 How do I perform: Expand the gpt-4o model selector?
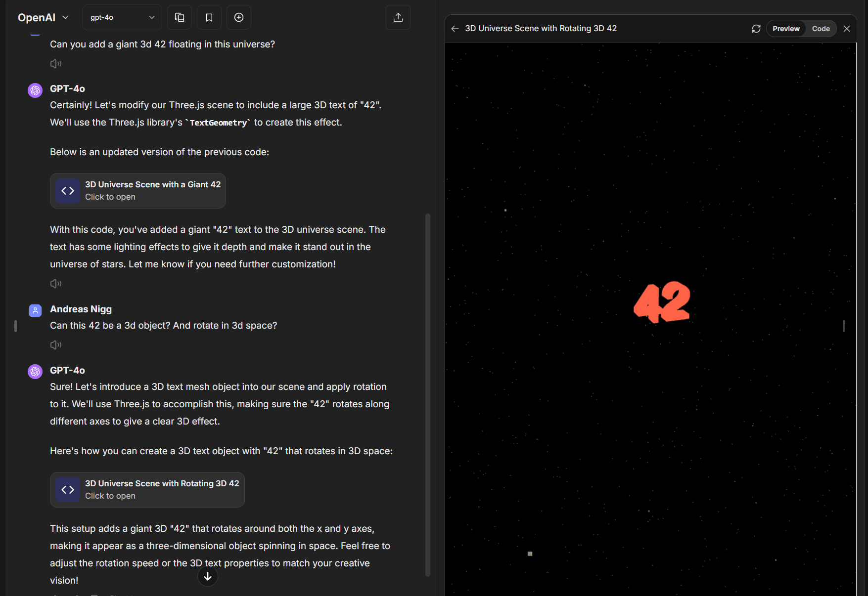click(x=122, y=17)
